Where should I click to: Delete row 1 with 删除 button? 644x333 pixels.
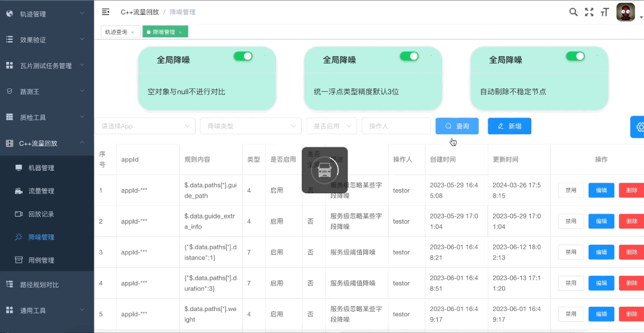[631, 190]
